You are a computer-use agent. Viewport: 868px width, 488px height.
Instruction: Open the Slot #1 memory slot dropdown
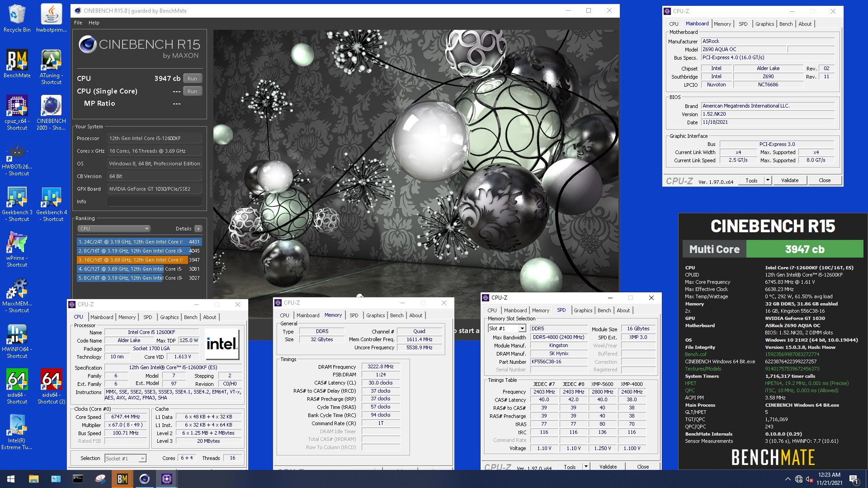click(507, 328)
